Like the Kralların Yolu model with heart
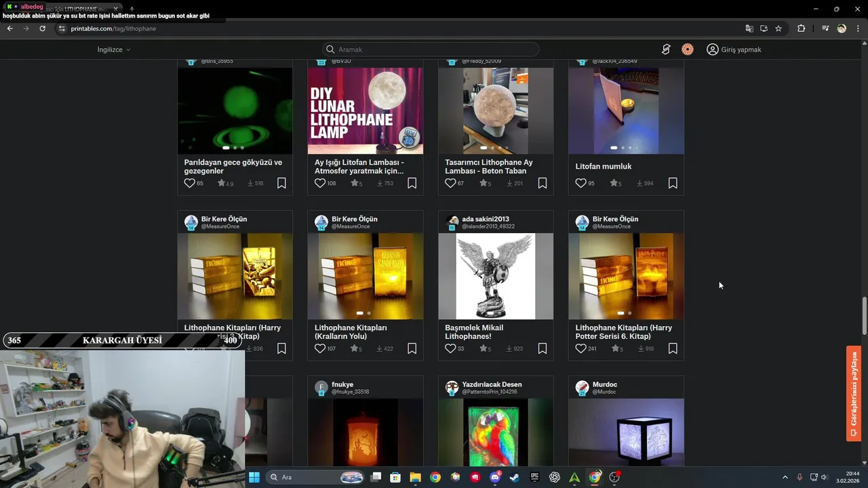Image resolution: width=868 pixels, height=488 pixels. 320,348
